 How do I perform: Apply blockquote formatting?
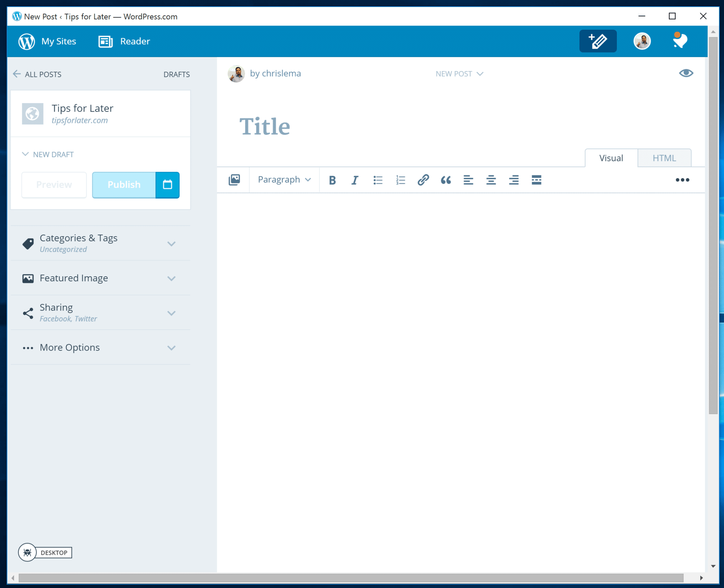pos(445,180)
